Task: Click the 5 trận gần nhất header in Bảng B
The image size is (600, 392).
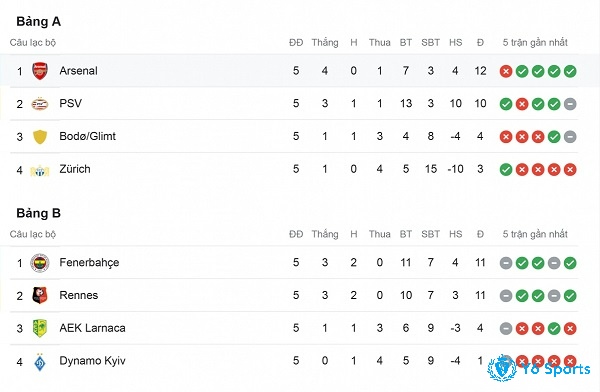Action: coord(535,234)
